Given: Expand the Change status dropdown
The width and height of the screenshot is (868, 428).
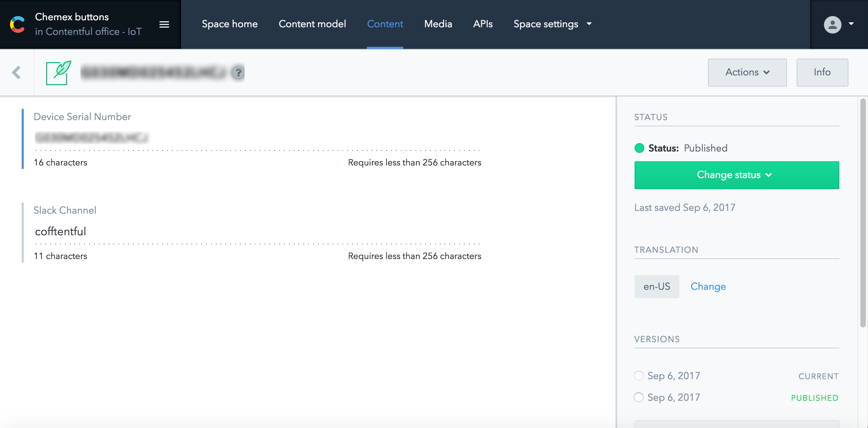Looking at the screenshot, I should coord(737,175).
